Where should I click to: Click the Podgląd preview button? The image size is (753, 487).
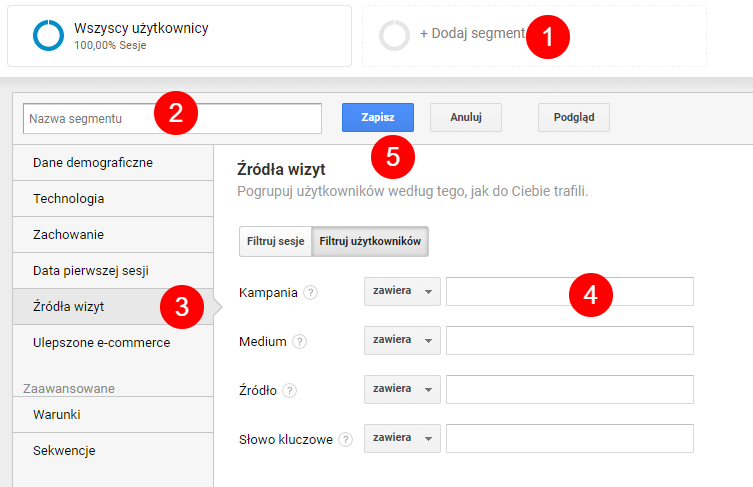click(573, 117)
